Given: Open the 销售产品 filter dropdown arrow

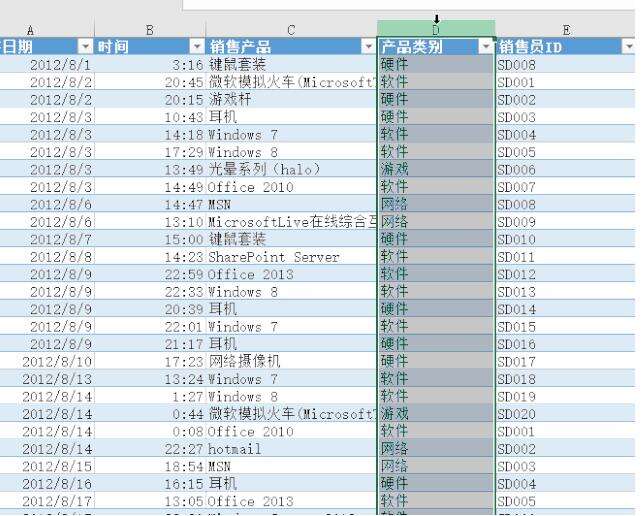Looking at the screenshot, I should point(368,46).
